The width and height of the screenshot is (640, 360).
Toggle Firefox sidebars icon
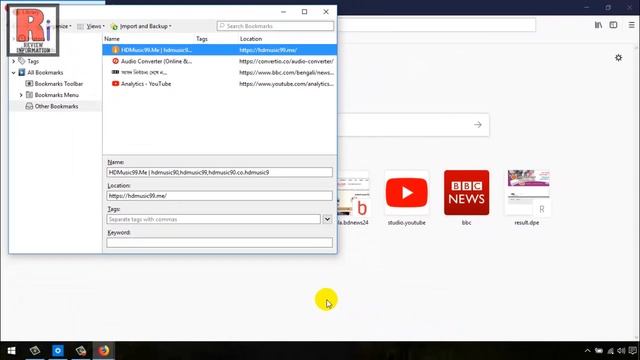tap(613, 25)
